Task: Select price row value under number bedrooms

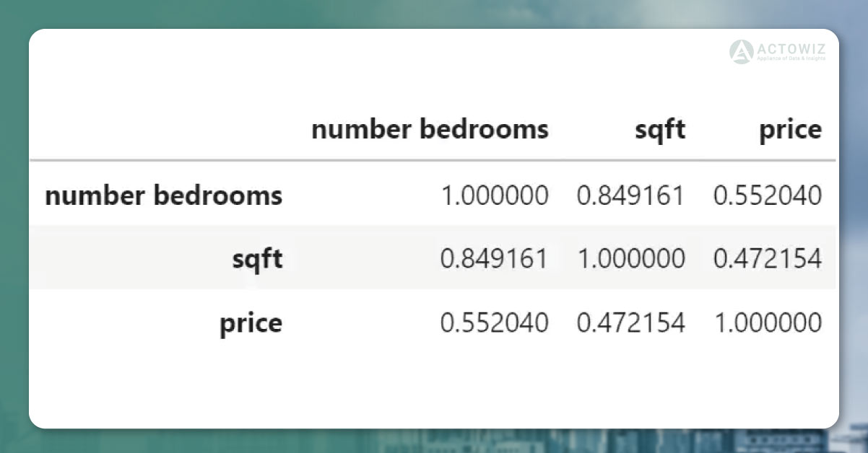Action: 495,322
